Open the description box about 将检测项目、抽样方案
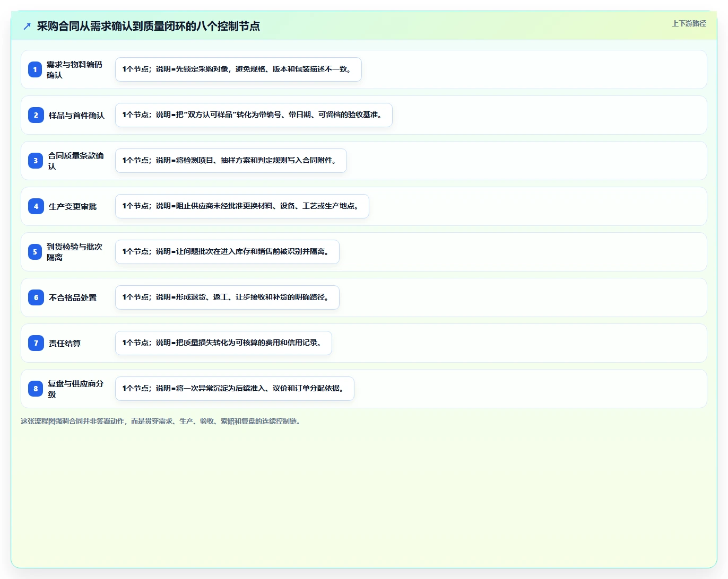The width and height of the screenshot is (728, 579). [231, 161]
